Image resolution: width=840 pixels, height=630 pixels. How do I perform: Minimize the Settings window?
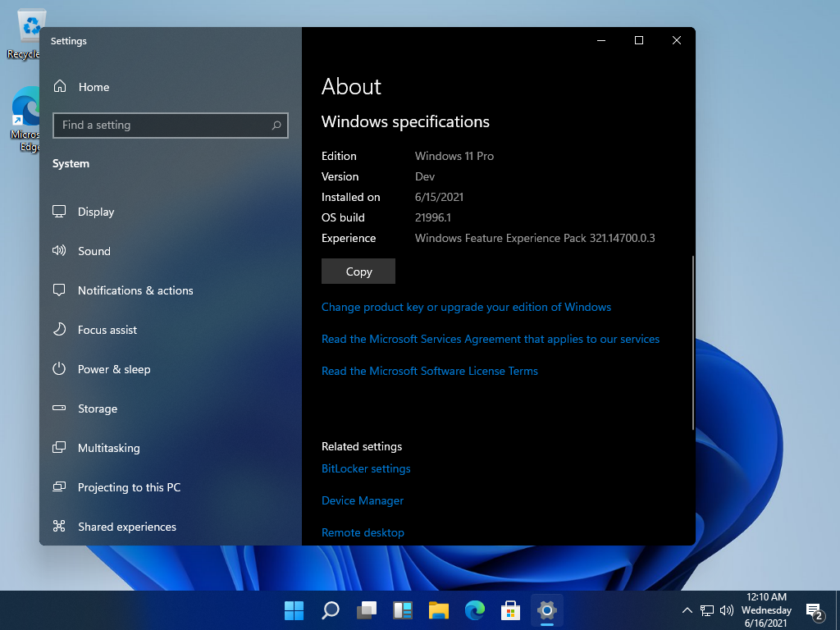pos(601,41)
